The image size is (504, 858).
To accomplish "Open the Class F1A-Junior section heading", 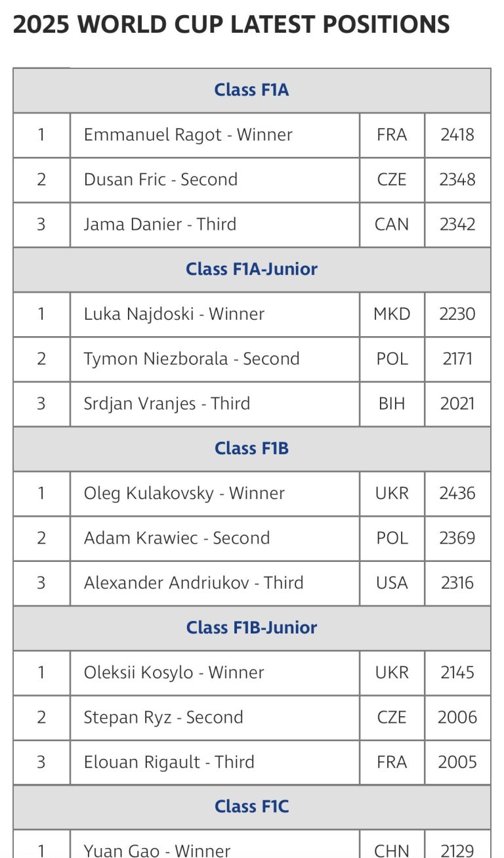I will point(251,269).
